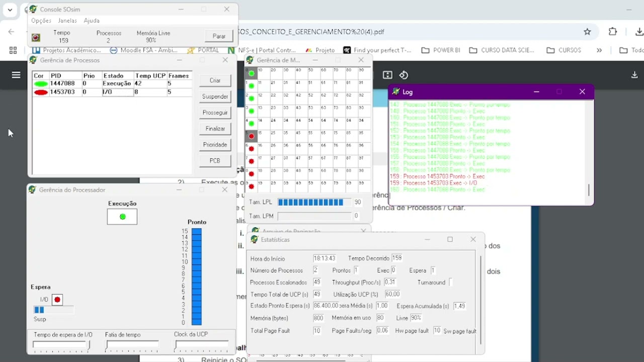This screenshot has width=644, height=362.
Task: Open the Opções menu
Action: (x=41, y=21)
